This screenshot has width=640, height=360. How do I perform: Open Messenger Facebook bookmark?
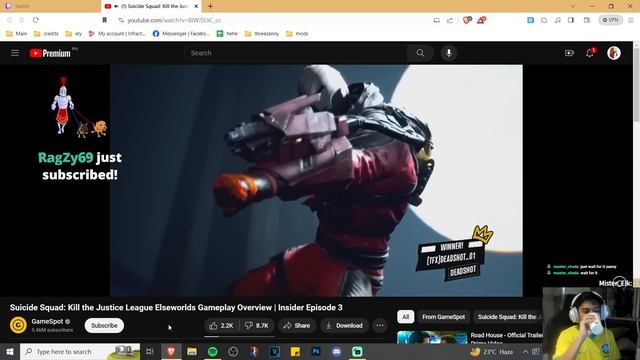[181, 33]
